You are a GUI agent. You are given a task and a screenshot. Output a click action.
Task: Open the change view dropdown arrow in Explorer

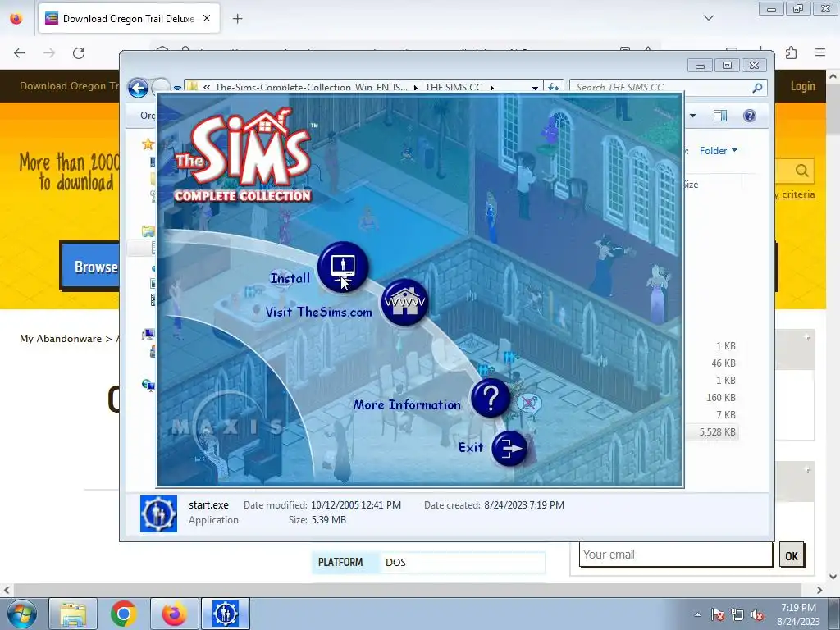(692, 116)
